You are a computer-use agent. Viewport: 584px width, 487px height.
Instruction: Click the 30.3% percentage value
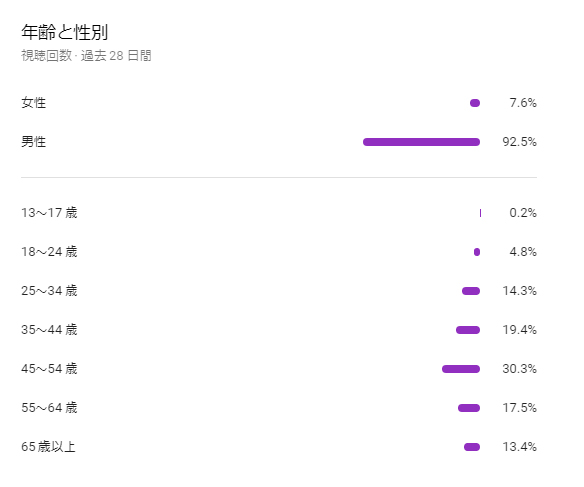point(519,369)
